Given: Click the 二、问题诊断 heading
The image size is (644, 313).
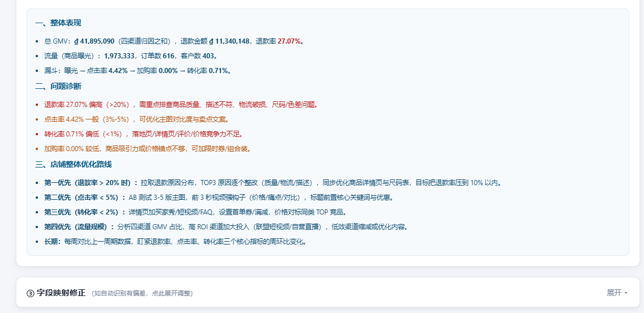Looking at the screenshot, I should pos(58,86).
